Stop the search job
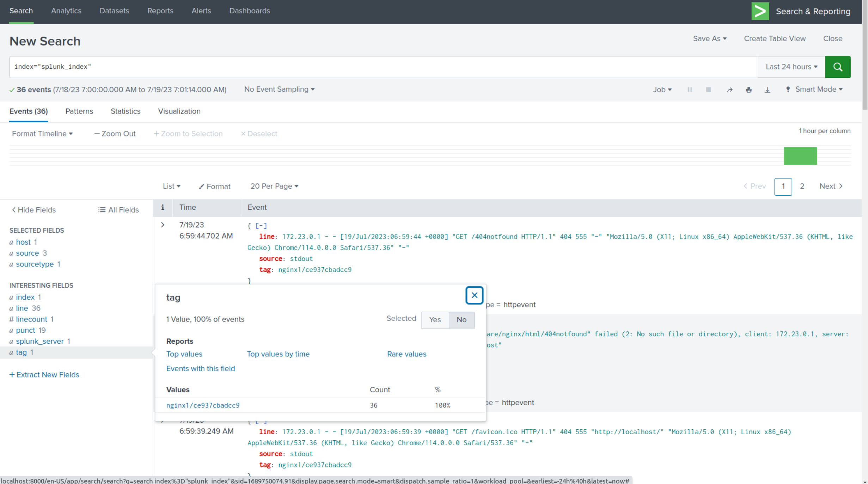This screenshot has width=868, height=484. (708, 90)
